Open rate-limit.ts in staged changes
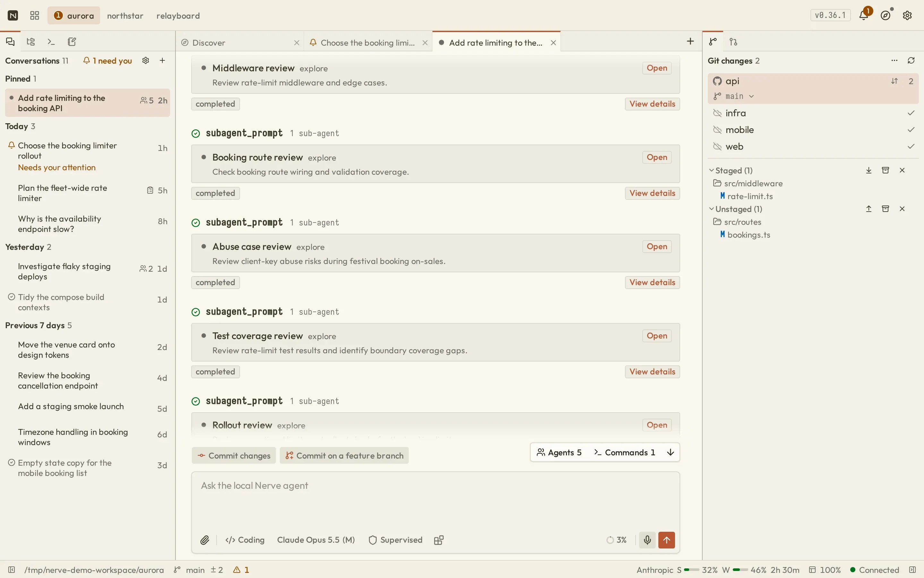The width and height of the screenshot is (924, 578). coord(747,196)
